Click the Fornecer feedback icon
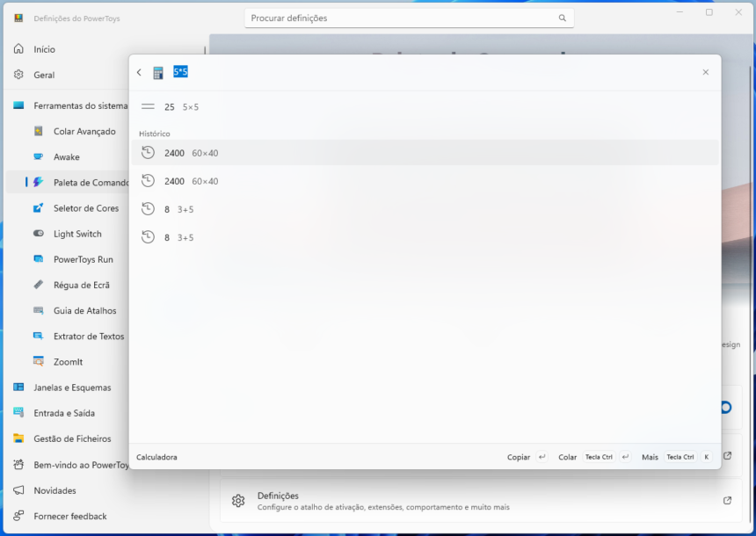Viewport: 756px width, 536px height. pyautogui.click(x=18, y=516)
